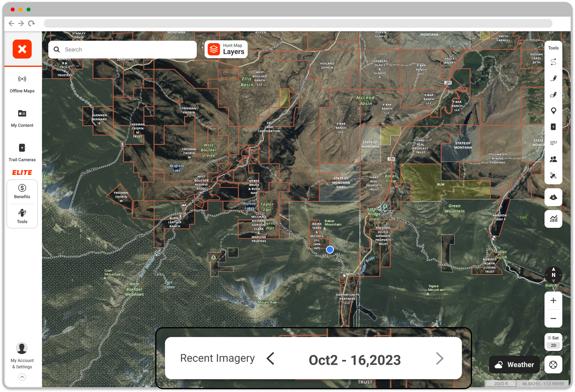Viewport: 575px width, 392px height.
Task: Click the Baker Mountain map label
Action: 333,223
